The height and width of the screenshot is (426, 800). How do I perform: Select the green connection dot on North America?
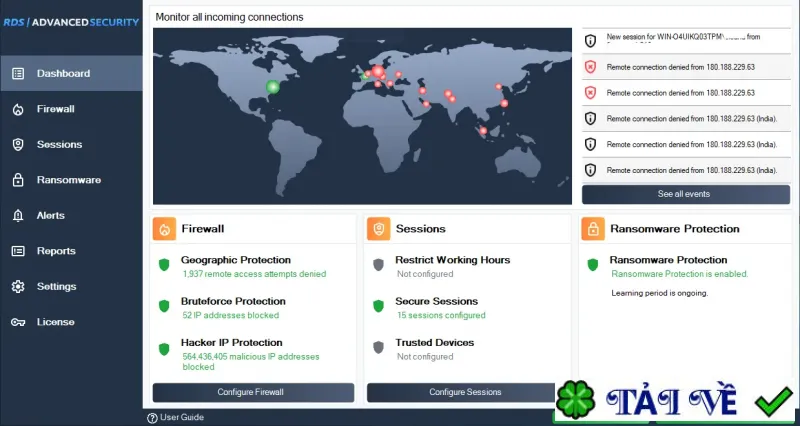point(273,87)
